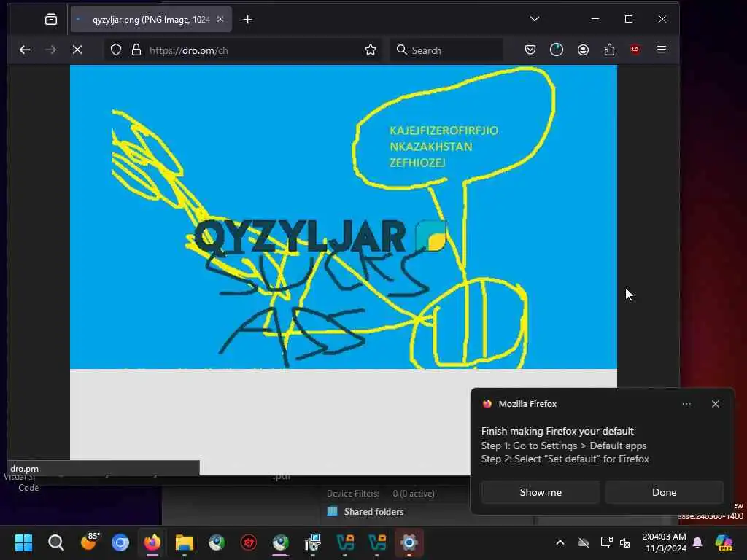Open the Windows Start menu
This screenshot has width=747, height=560.
point(23,542)
